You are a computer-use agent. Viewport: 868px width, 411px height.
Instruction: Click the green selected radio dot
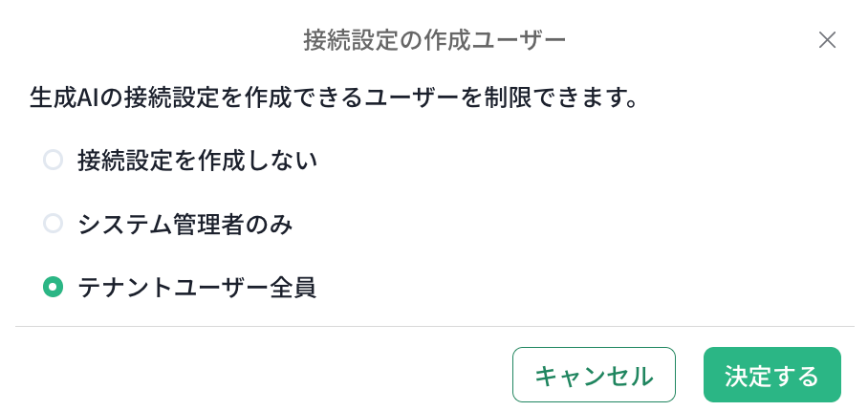(54, 287)
